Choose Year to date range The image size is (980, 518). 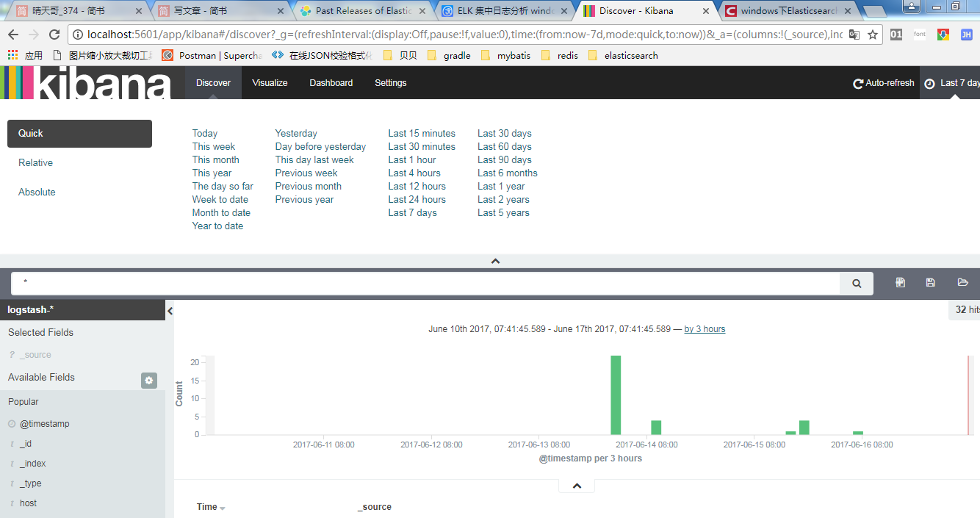tap(217, 226)
